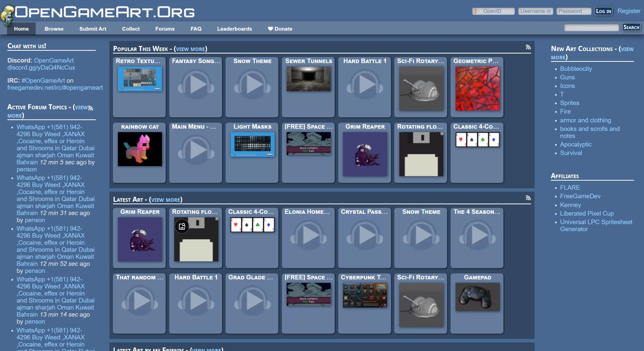Image resolution: width=644 pixels, height=351 pixels.
Task: View more Latest Art
Action: 166,200
